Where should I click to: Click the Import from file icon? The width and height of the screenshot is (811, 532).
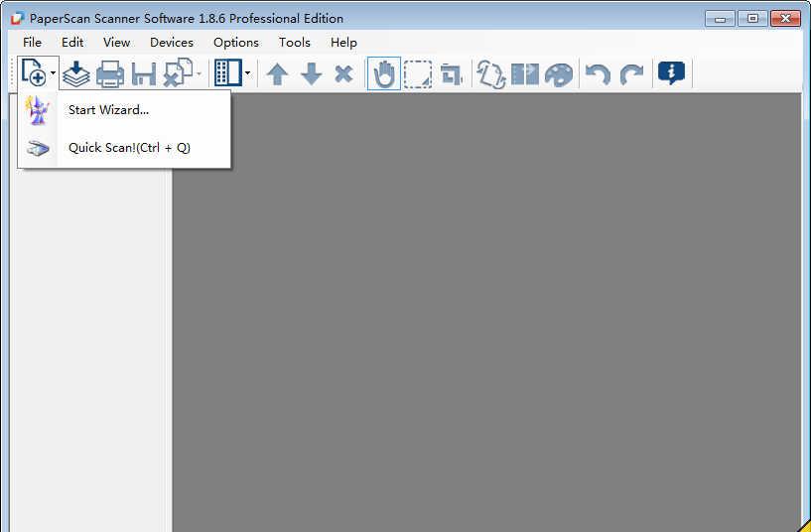[x=76, y=73]
